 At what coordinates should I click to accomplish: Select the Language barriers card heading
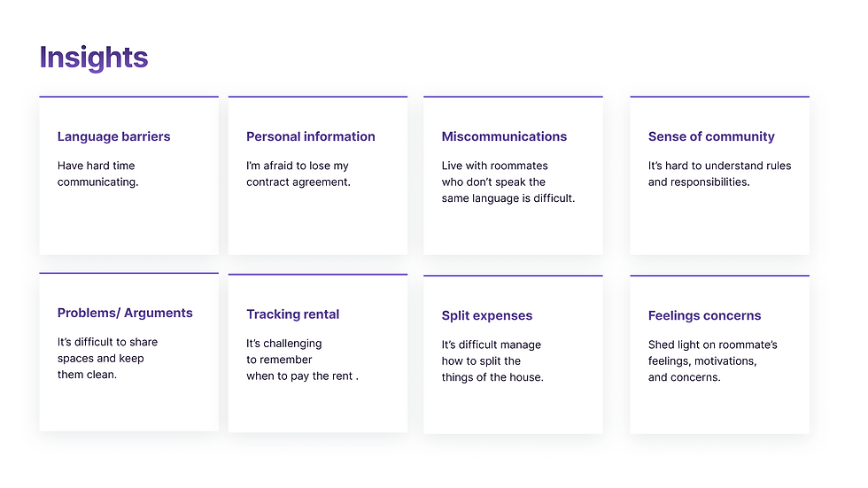click(x=113, y=136)
